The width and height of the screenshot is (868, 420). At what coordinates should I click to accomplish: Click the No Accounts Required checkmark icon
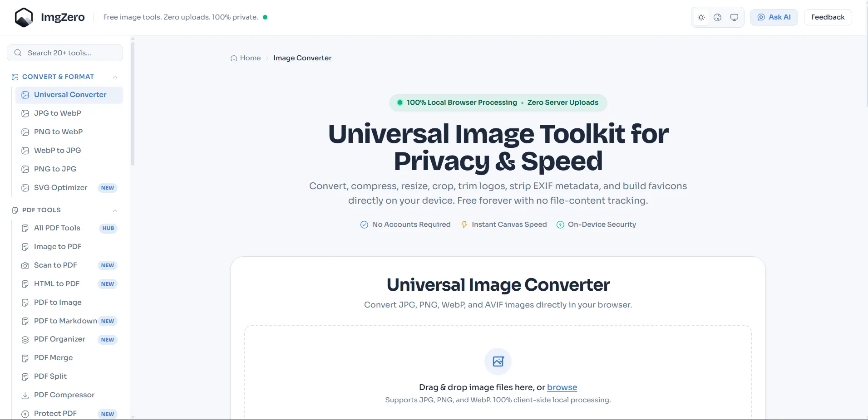click(x=364, y=225)
